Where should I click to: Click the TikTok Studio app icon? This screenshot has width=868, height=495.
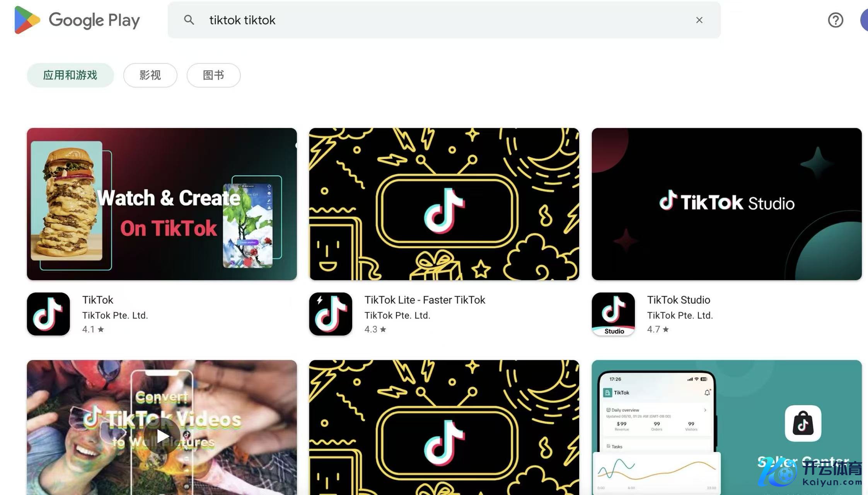[x=613, y=314]
